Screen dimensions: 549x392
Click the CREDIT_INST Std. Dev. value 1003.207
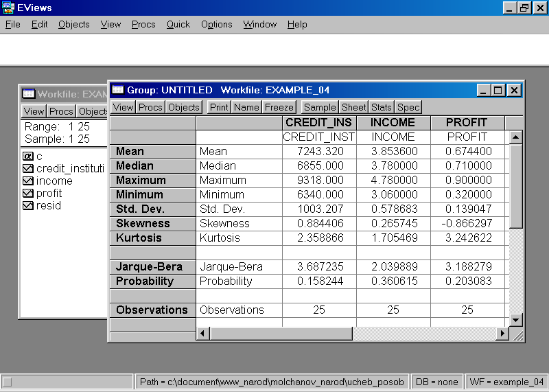[320, 209]
